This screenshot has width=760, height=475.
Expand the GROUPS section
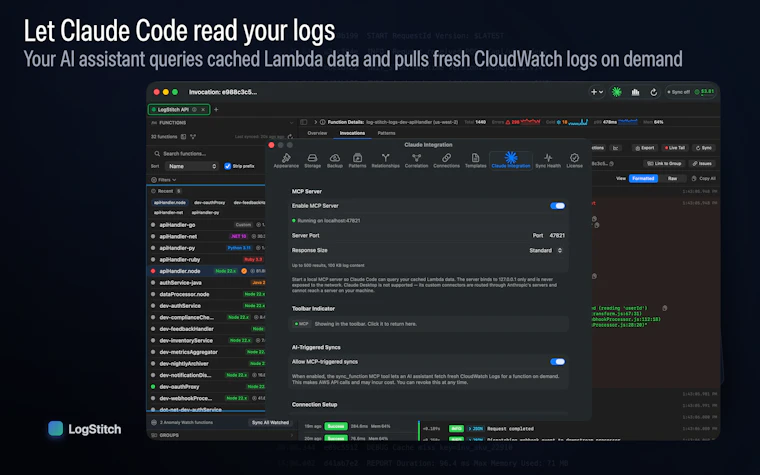(x=222, y=435)
